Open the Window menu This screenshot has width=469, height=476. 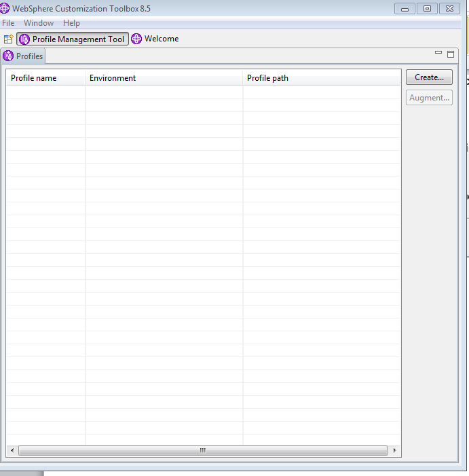[39, 23]
